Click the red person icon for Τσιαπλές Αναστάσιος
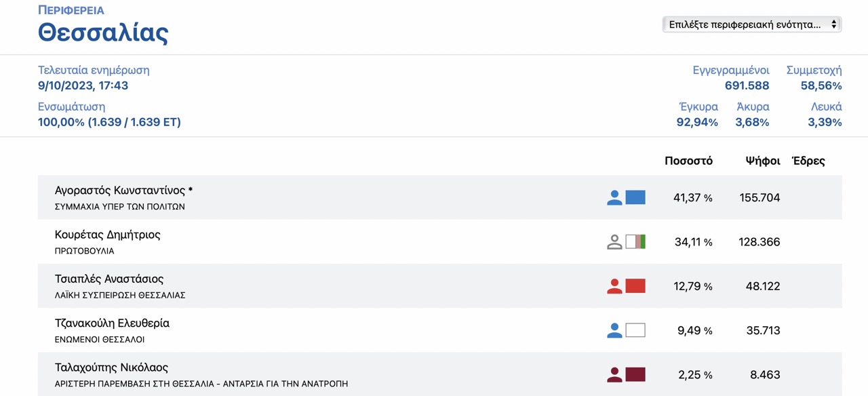The image size is (868, 396). pos(614,286)
